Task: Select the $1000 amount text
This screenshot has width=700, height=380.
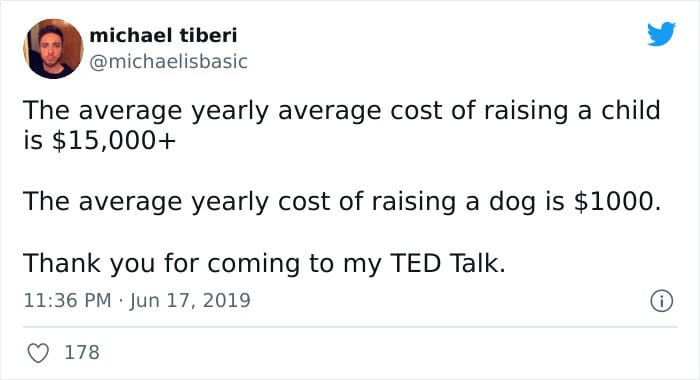Action: tap(613, 201)
